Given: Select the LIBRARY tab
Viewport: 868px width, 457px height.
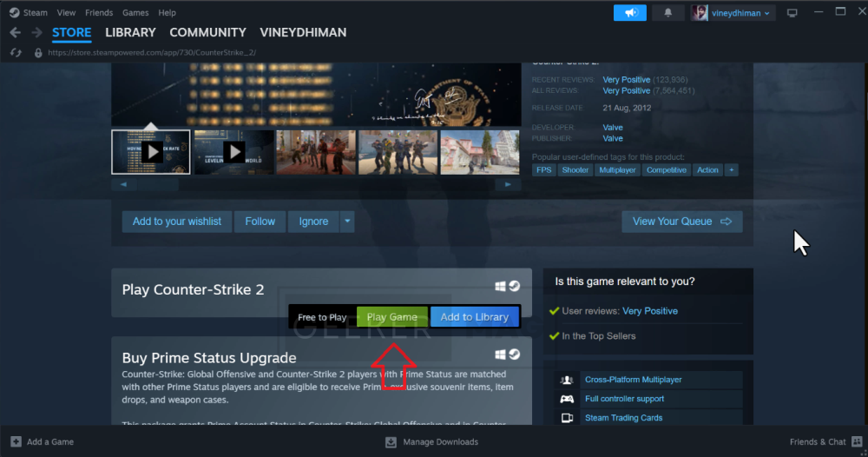Looking at the screenshot, I should pos(131,33).
